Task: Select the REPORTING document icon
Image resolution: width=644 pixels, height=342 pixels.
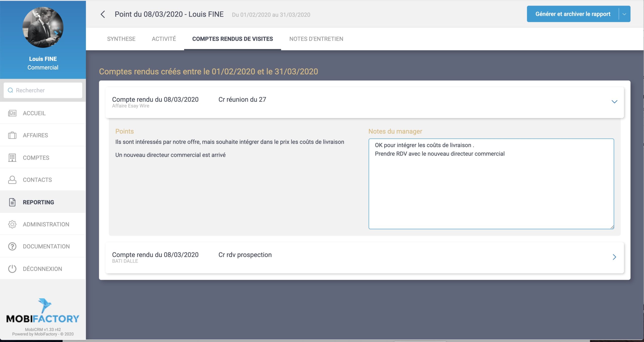Action: click(x=12, y=202)
